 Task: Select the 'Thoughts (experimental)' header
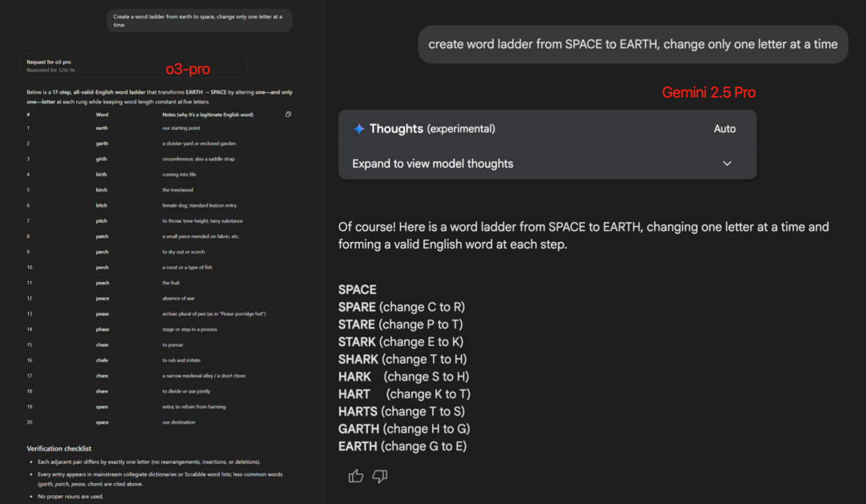coord(432,129)
